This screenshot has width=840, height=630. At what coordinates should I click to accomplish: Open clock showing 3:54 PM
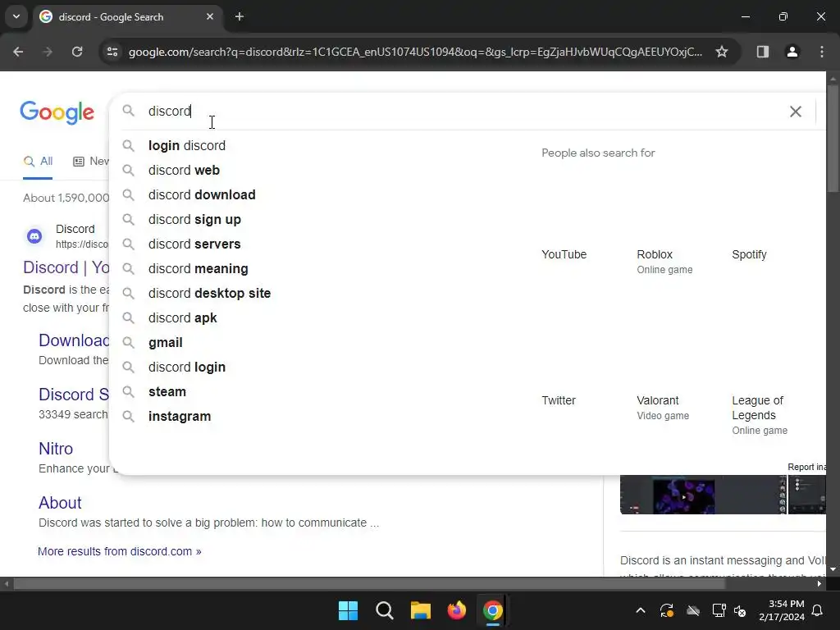[x=782, y=610]
